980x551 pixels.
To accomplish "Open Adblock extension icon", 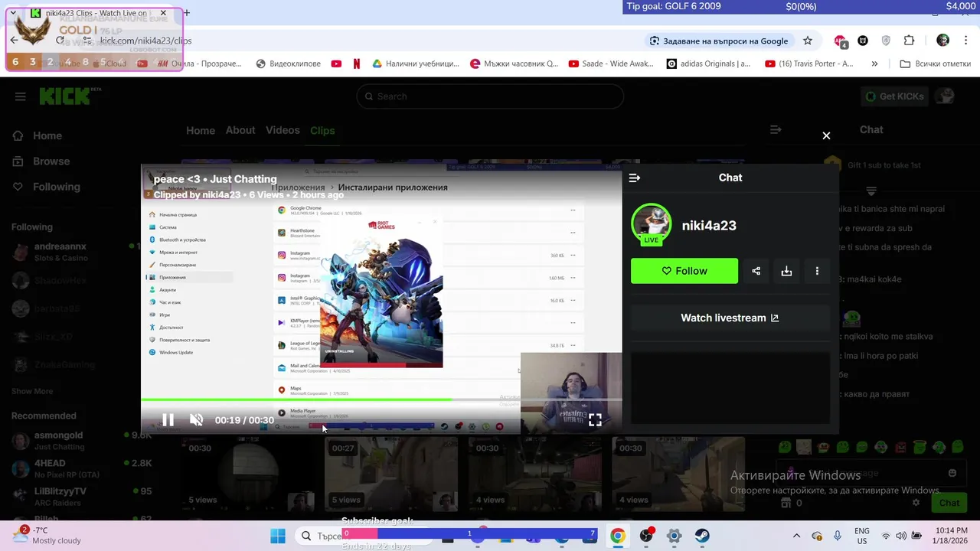I will (841, 41).
